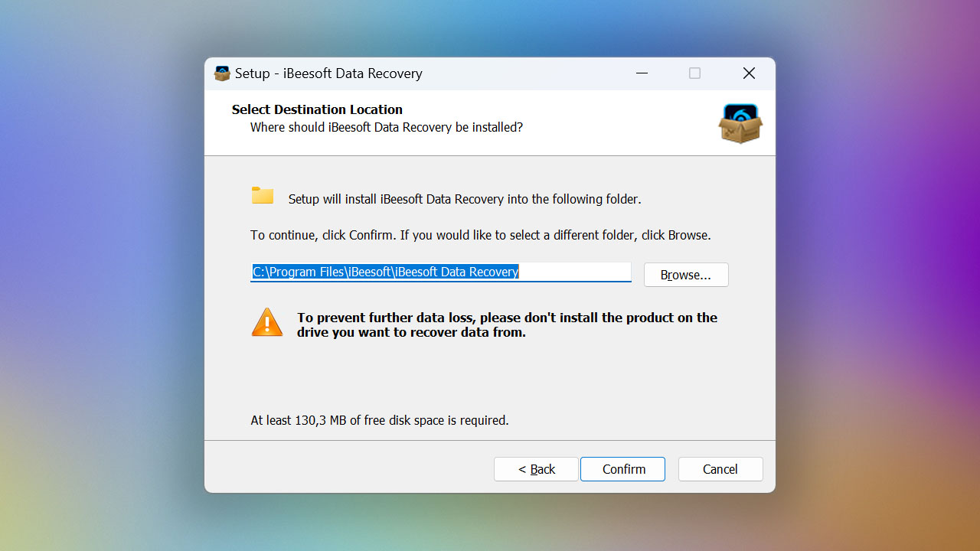
Task: Click the Select Destination Location heading
Action: (x=317, y=109)
